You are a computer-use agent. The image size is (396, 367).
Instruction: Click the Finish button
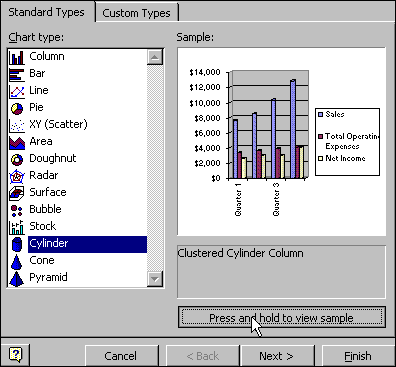tap(358, 356)
